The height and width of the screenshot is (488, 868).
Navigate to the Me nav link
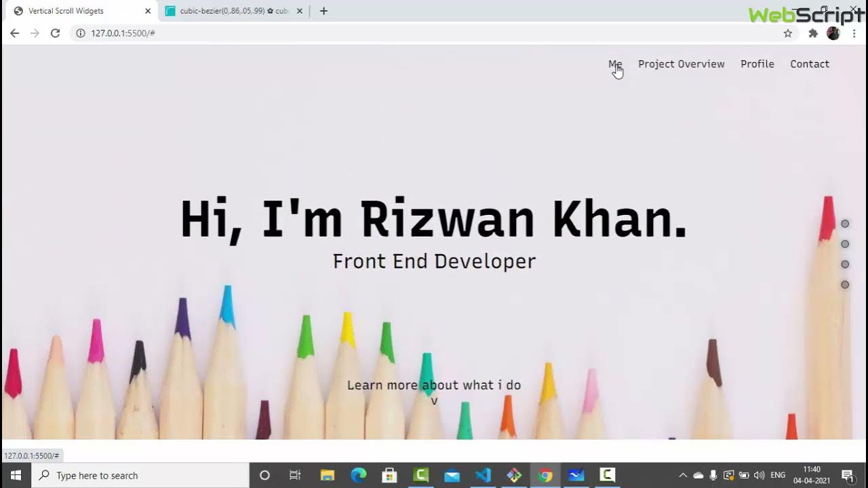615,64
